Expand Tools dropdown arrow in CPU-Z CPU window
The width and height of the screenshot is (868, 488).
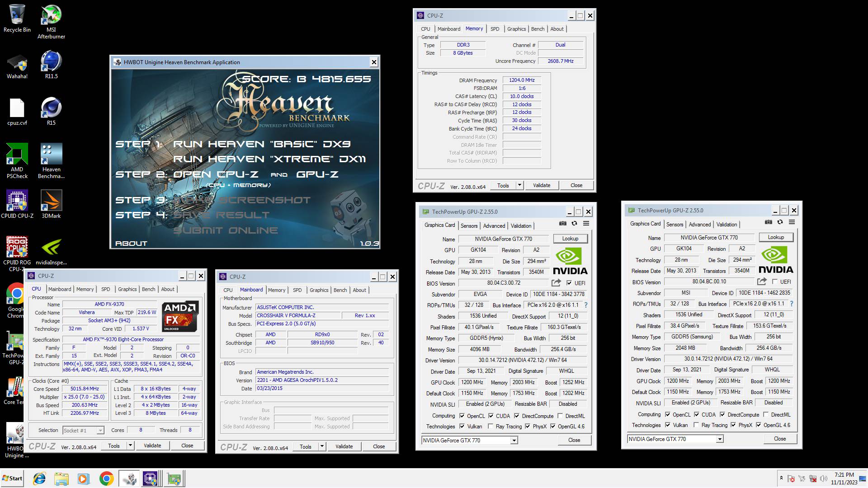coord(130,446)
